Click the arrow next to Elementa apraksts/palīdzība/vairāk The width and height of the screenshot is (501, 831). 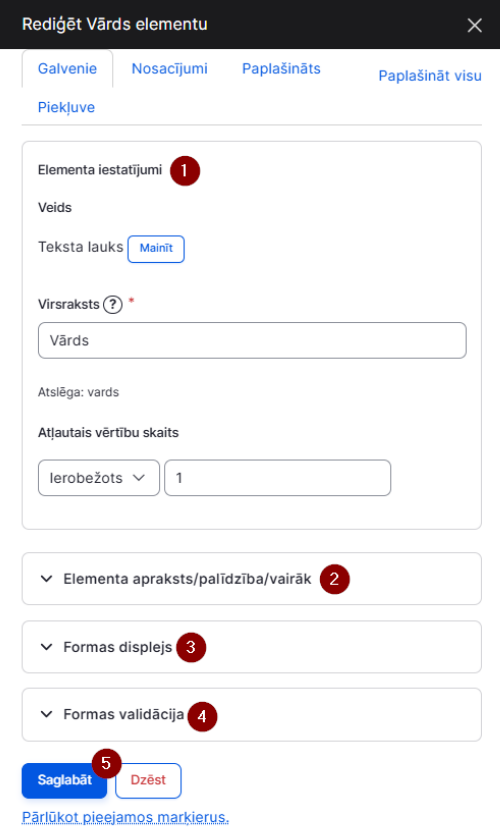pos(47,579)
